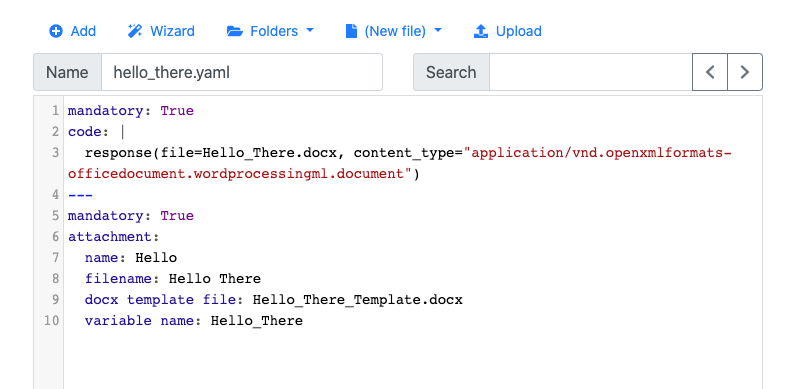Click the "---" document separator on line 4
Screen dimensions: 788x389
click(x=80, y=195)
